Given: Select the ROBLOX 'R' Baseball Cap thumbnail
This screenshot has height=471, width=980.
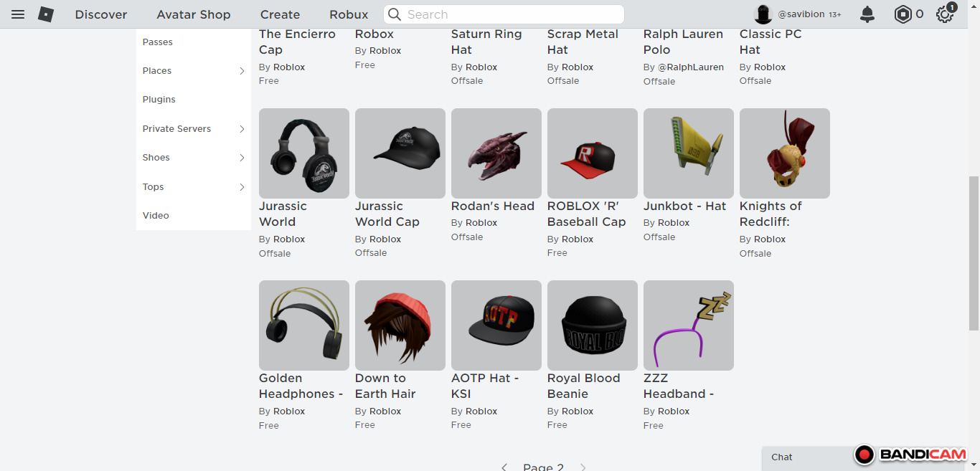Looking at the screenshot, I should click(x=593, y=153).
